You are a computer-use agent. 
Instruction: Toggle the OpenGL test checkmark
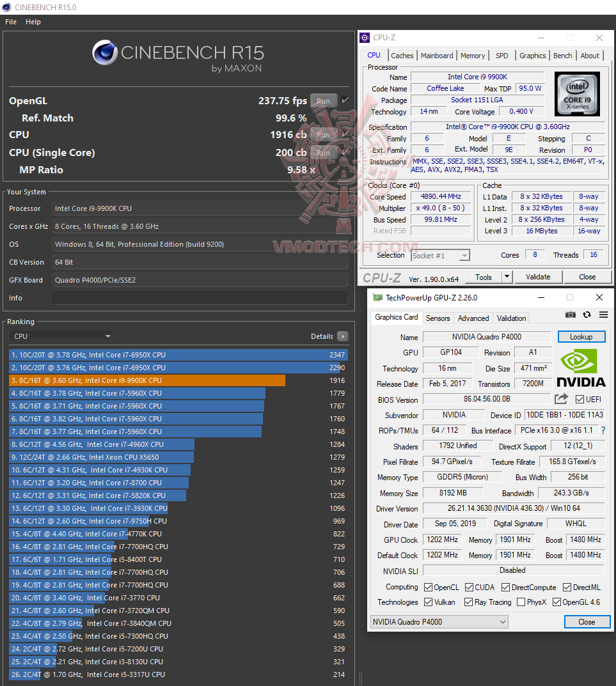tap(345, 100)
